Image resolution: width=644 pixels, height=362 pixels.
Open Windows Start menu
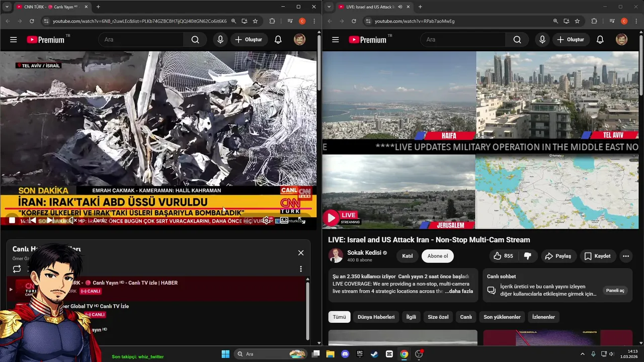coord(225,354)
